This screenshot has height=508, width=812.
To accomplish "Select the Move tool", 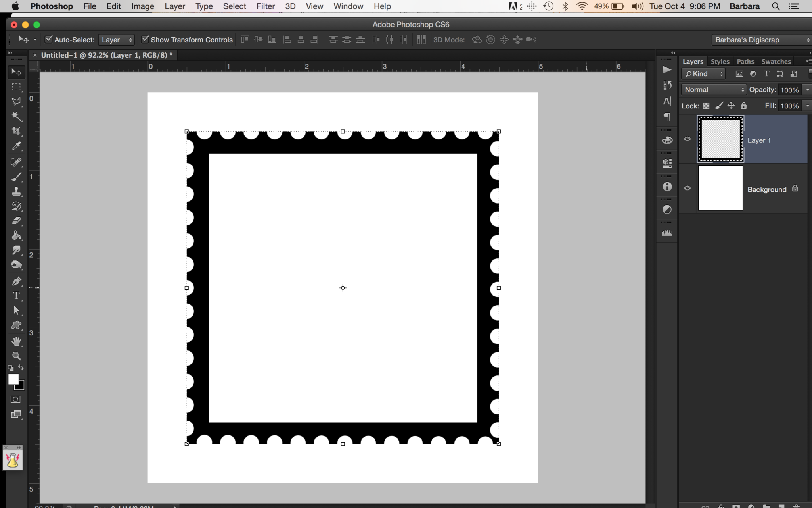I will click(16, 72).
